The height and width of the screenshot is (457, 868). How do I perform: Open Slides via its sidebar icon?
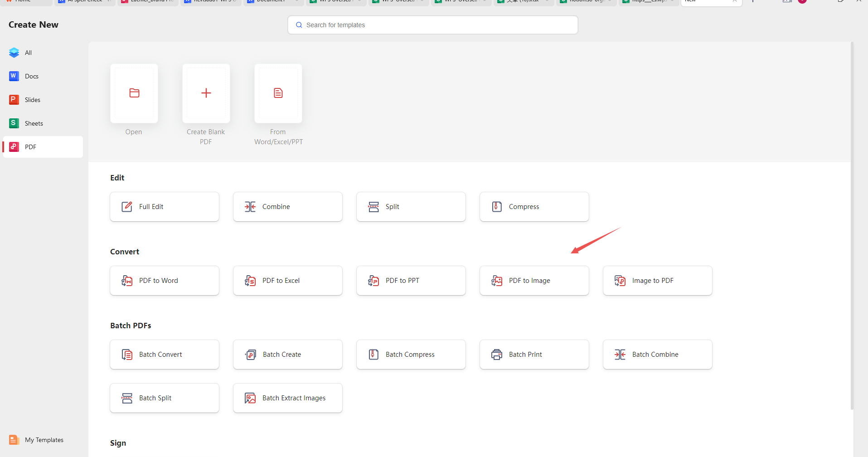pyautogui.click(x=14, y=99)
